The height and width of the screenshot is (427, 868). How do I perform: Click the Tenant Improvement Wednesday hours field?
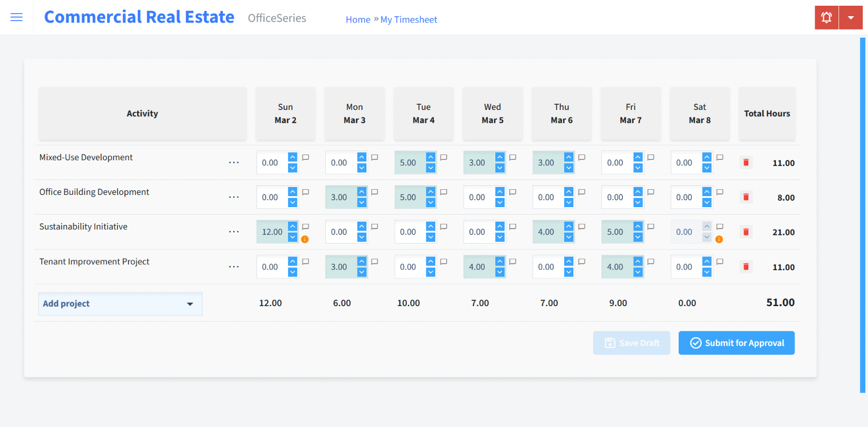[x=480, y=267]
